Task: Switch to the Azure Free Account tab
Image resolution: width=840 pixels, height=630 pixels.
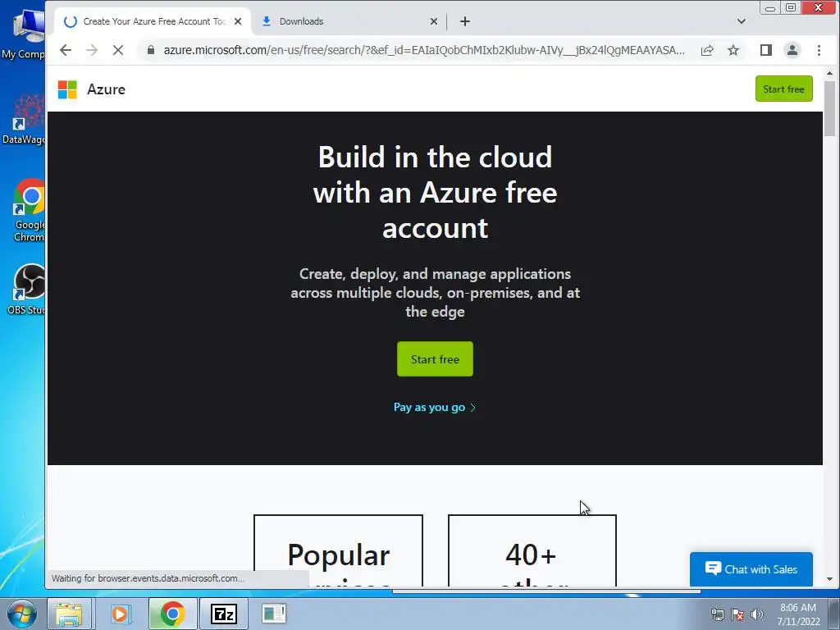Action: click(153, 21)
